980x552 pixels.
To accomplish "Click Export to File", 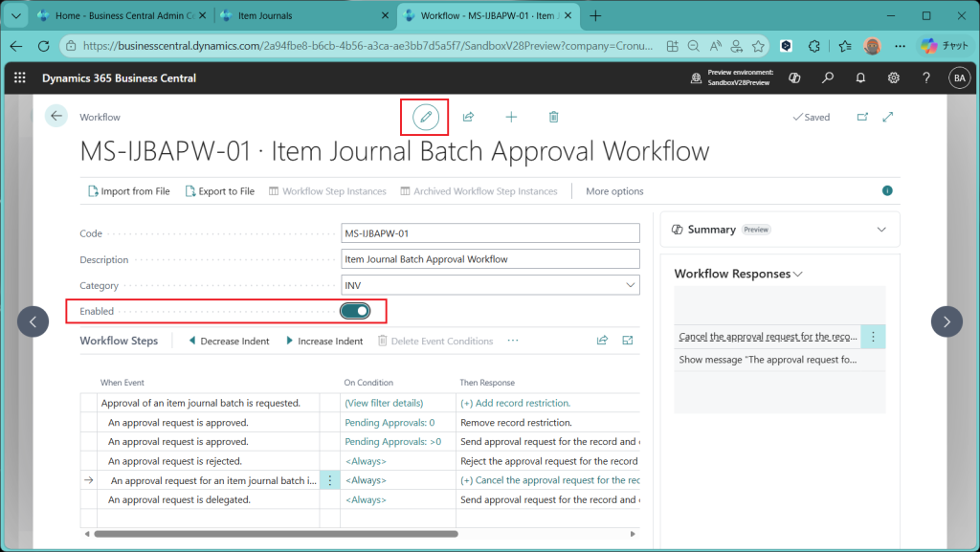I will [x=219, y=191].
